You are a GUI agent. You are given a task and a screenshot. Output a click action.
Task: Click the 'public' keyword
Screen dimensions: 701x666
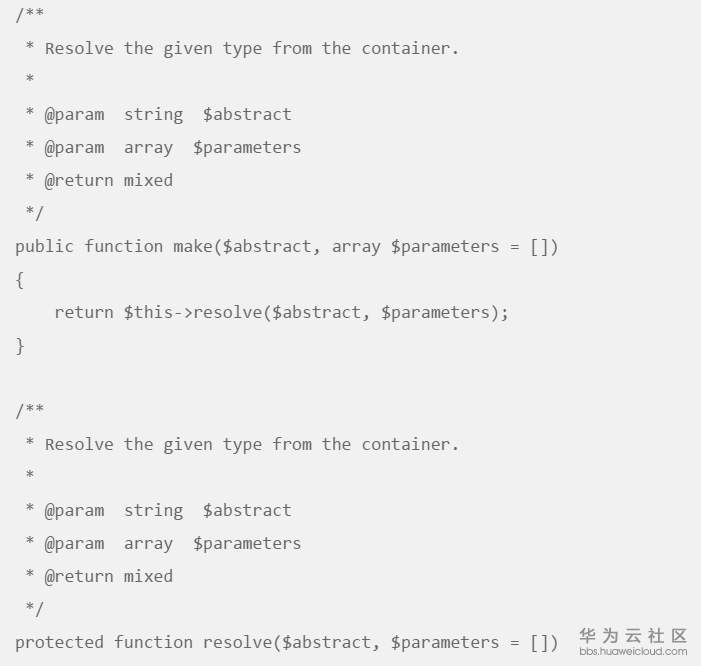(x=44, y=246)
